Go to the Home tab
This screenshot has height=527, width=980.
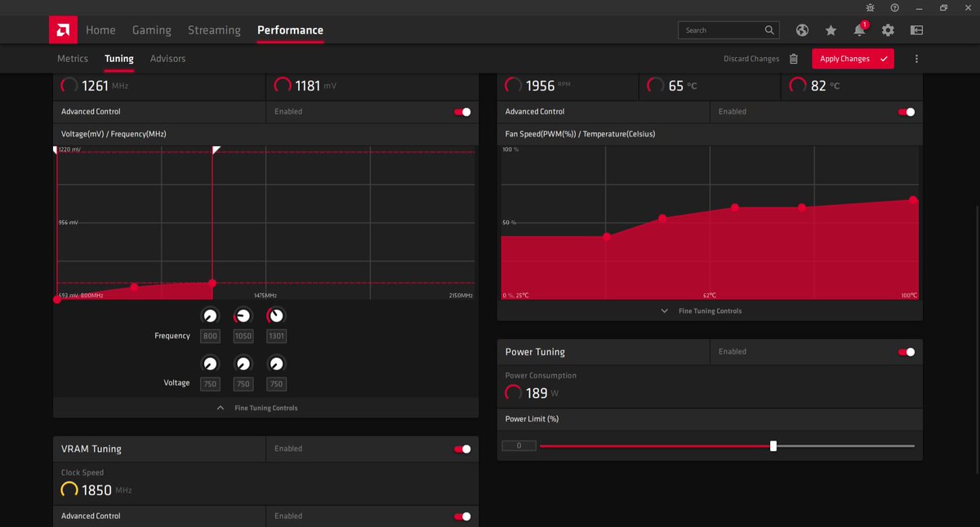(100, 30)
